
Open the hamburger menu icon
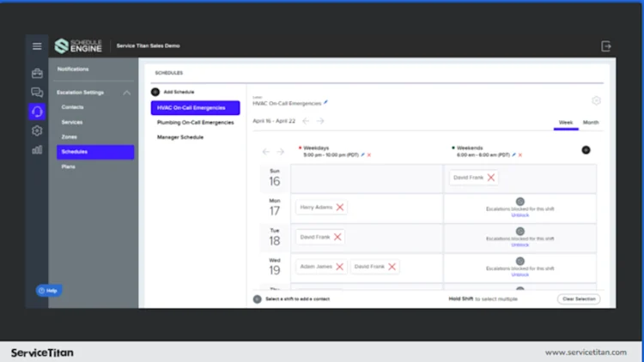(37, 46)
